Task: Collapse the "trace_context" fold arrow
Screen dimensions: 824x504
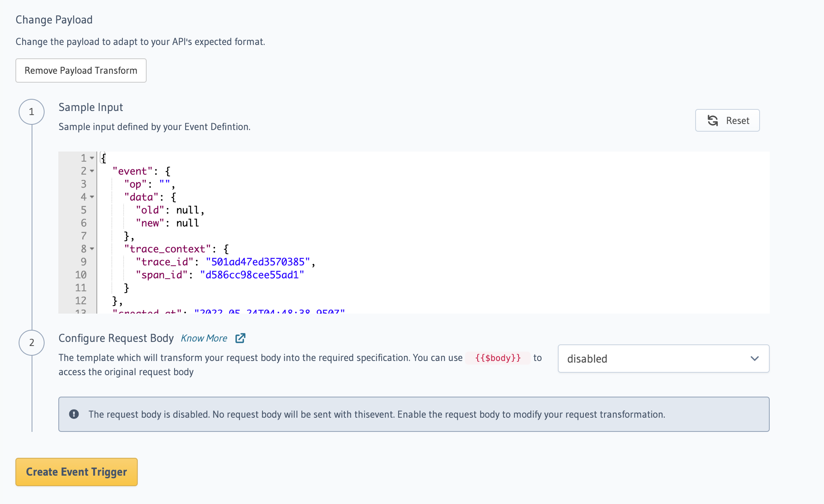Action: click(92, 249)
